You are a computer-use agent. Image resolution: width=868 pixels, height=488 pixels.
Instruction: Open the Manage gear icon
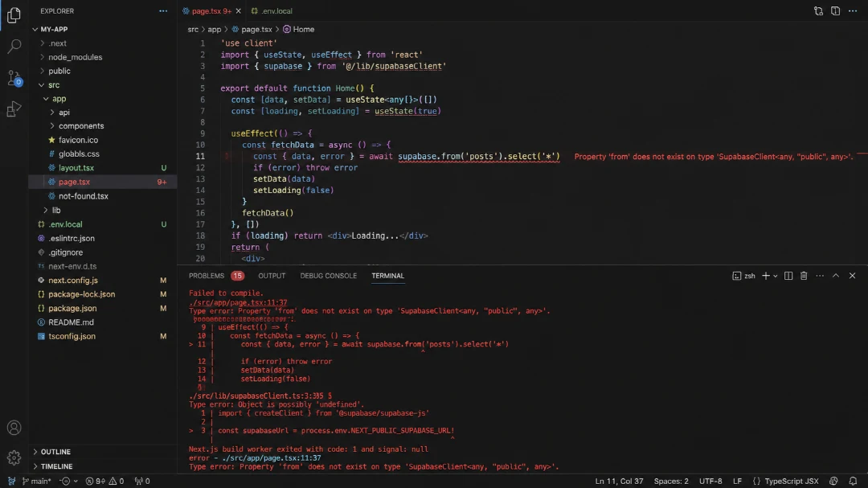(x=14, y=457)
